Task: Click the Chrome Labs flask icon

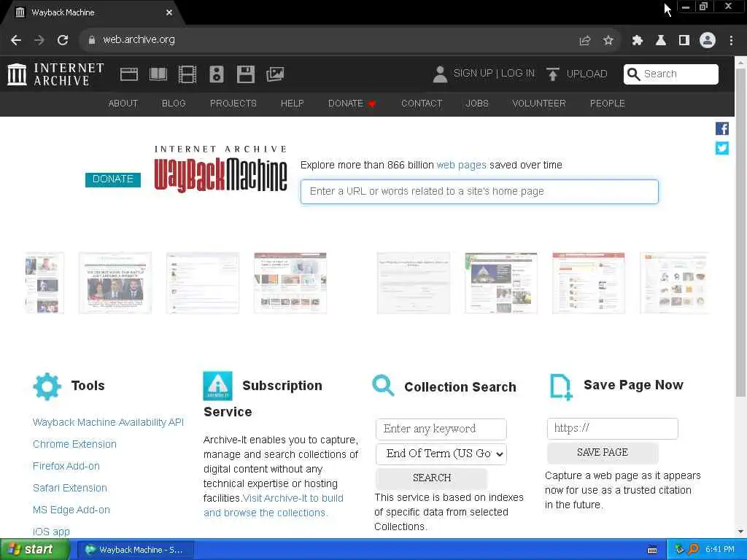Action: pyautogui.click(x=660, y=41)
